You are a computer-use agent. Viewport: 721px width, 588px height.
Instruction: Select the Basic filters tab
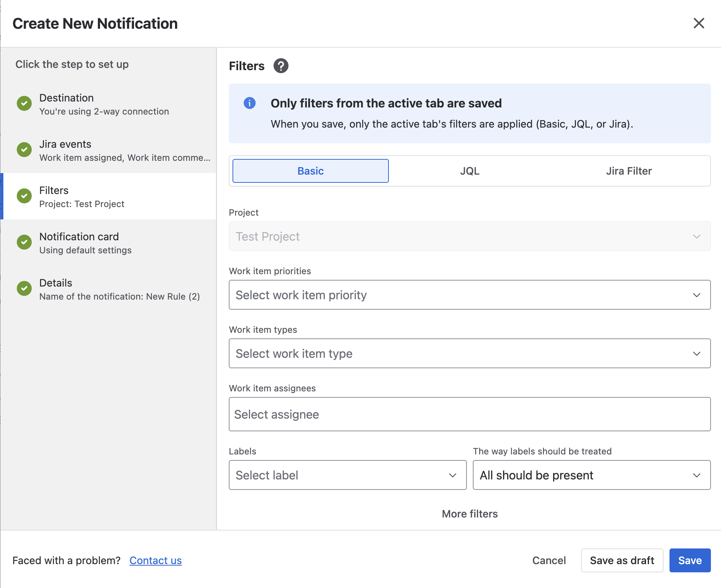310,171
